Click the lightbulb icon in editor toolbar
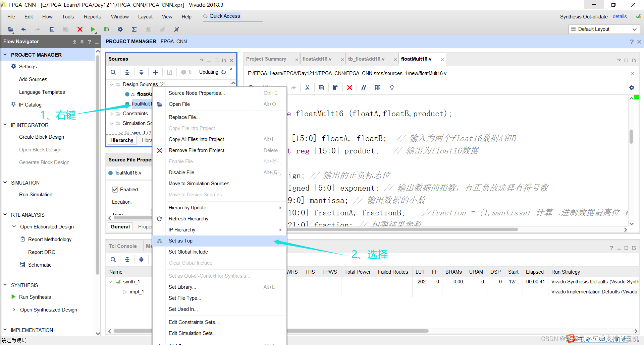 [x=392, y=87]
